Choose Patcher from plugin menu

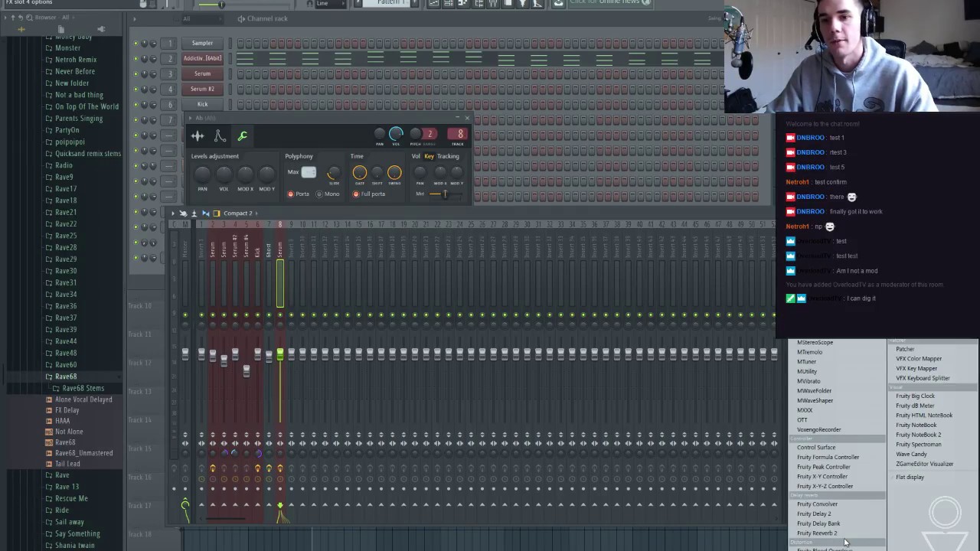coord(905,349)
